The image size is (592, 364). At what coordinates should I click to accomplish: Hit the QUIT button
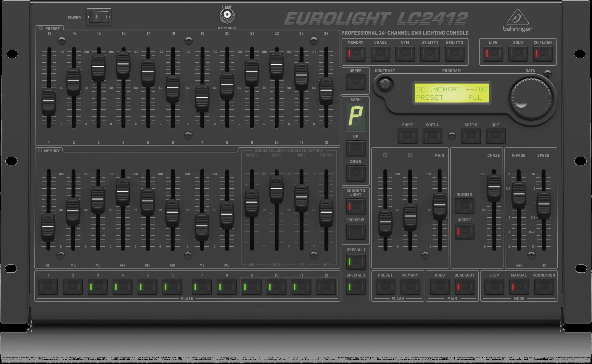point(496,136)
